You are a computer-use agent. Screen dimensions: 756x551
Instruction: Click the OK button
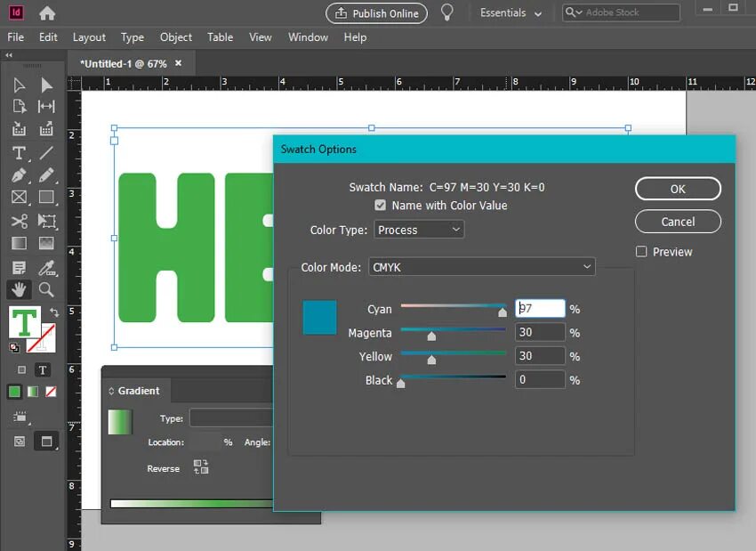678,189
